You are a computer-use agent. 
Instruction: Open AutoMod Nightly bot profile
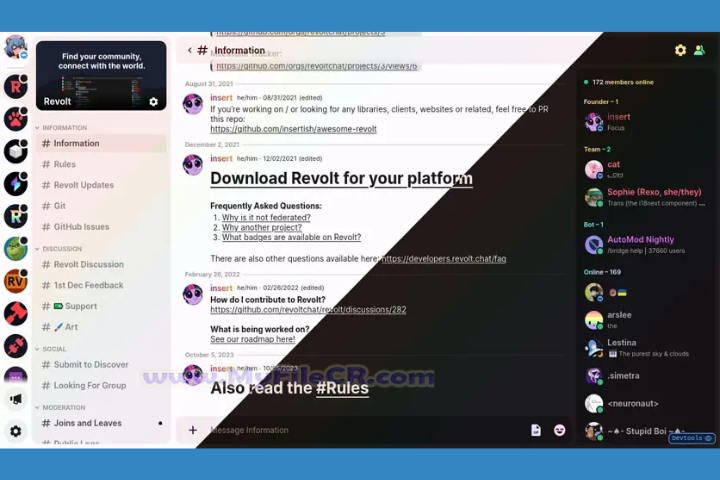645,244
